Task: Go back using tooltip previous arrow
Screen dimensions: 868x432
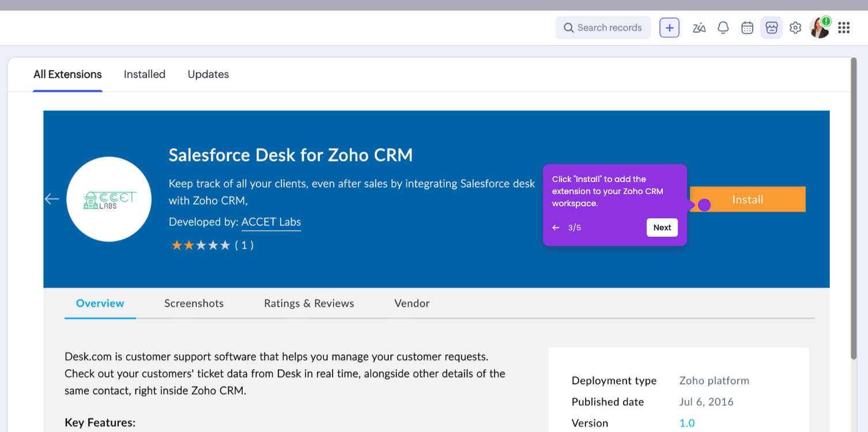Action: [556, 228]
